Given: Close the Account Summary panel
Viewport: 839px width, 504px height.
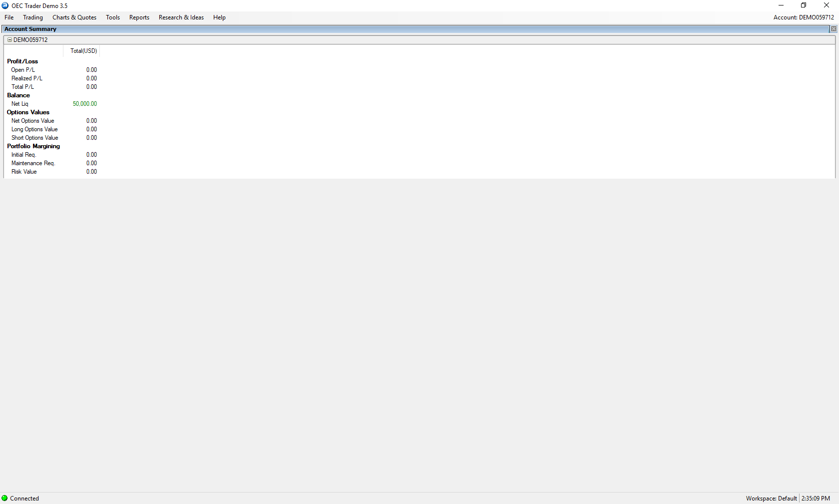Looking at the screenshot, I should pos(834,29).
